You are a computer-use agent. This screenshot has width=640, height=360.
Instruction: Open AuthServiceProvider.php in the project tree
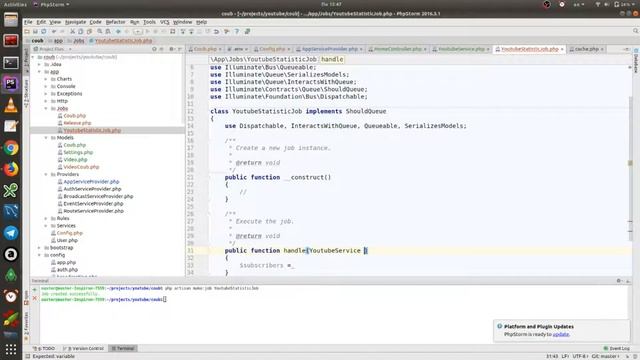point(92,189)
